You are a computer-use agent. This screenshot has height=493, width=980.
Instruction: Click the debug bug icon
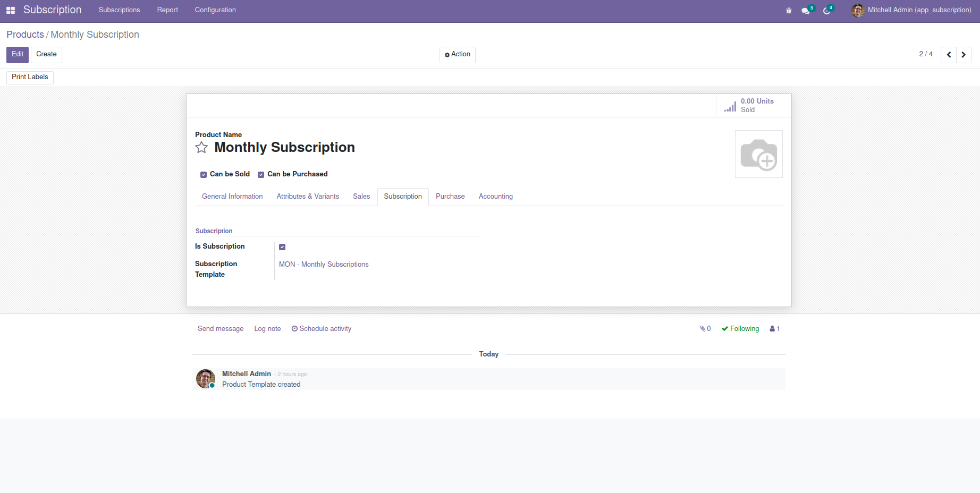(789, 11)
